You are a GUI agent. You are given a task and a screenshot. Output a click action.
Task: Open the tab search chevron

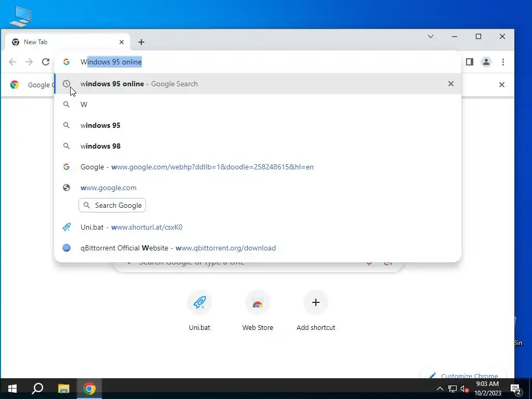tap(431, 36)
